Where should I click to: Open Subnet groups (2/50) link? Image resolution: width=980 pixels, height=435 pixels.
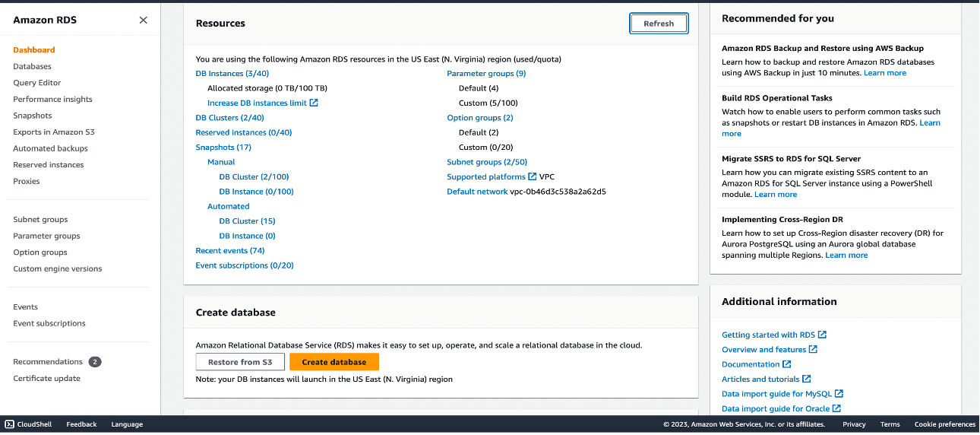(x=487, y=162)
